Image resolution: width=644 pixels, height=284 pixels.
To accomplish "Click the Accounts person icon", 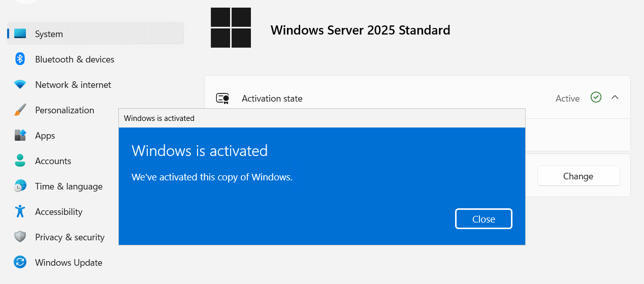I will pyautogui.click(x=20, y=161).
